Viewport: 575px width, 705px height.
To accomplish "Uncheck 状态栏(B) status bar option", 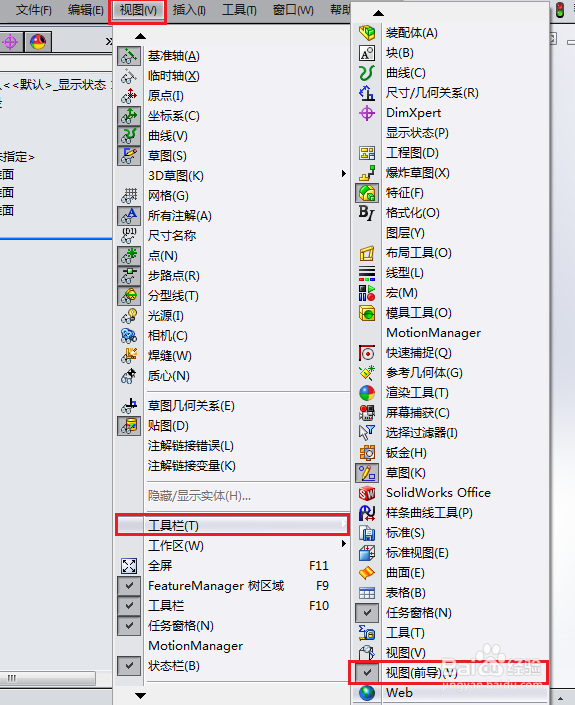I will click(x=129, y=666).
